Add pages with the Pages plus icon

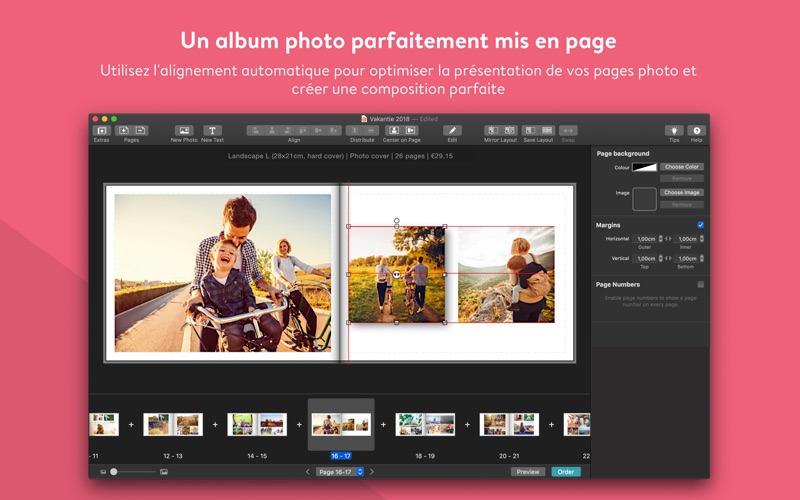pyautogui.click(x=123, y=131)
